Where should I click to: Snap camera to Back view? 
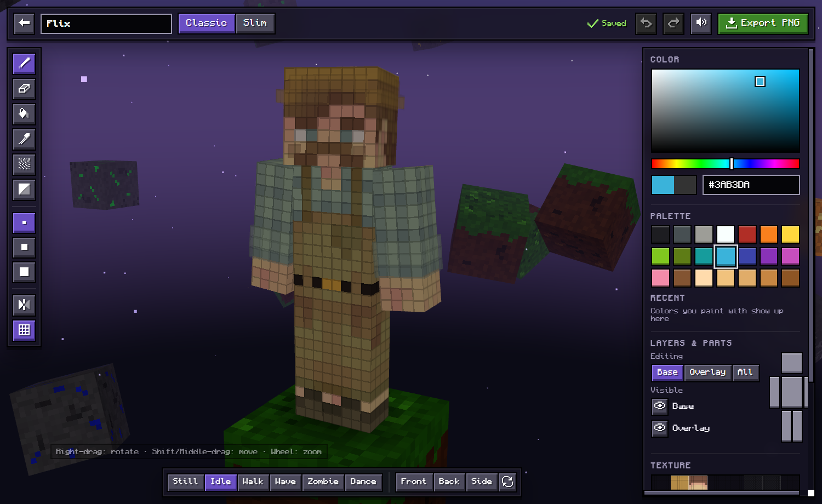(449, 482)
